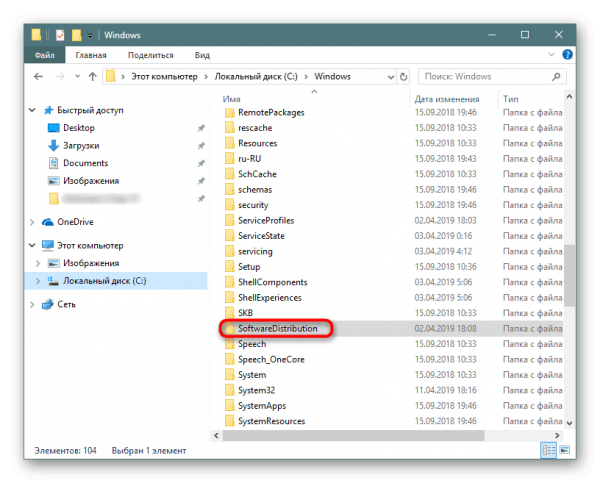Select the ServiceState folder name
This screenshot has width=600, height=483.
(261, 236)
